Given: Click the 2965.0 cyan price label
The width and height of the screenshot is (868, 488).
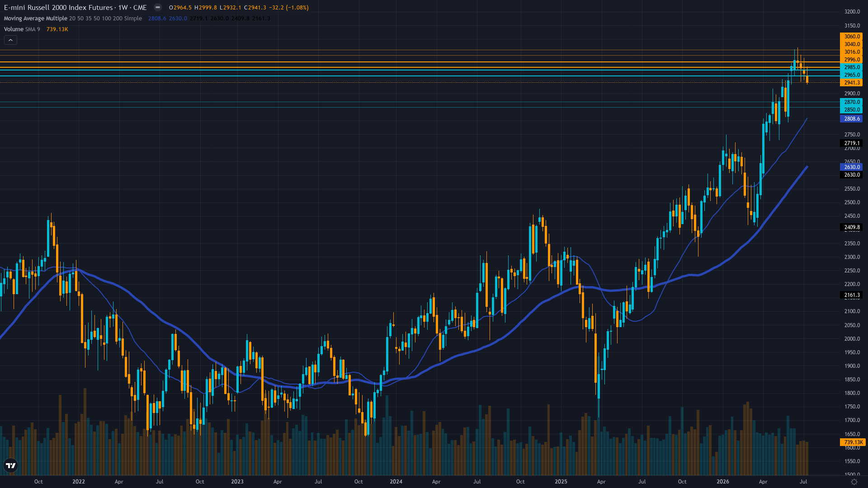Looking at the screenshot, I should tap(851, 75).
